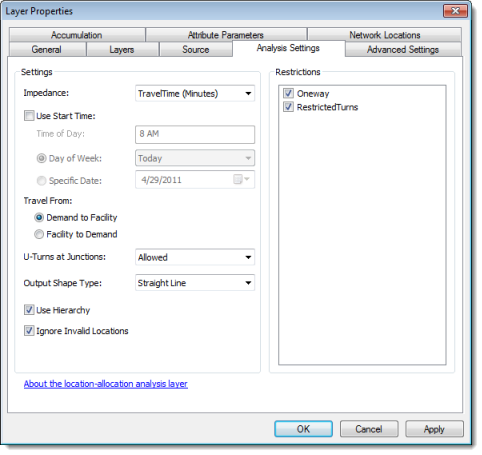Open the Specific Date calendar picker icon
The height and width of the screenshot is (455, 482).
tap(241, 180)
